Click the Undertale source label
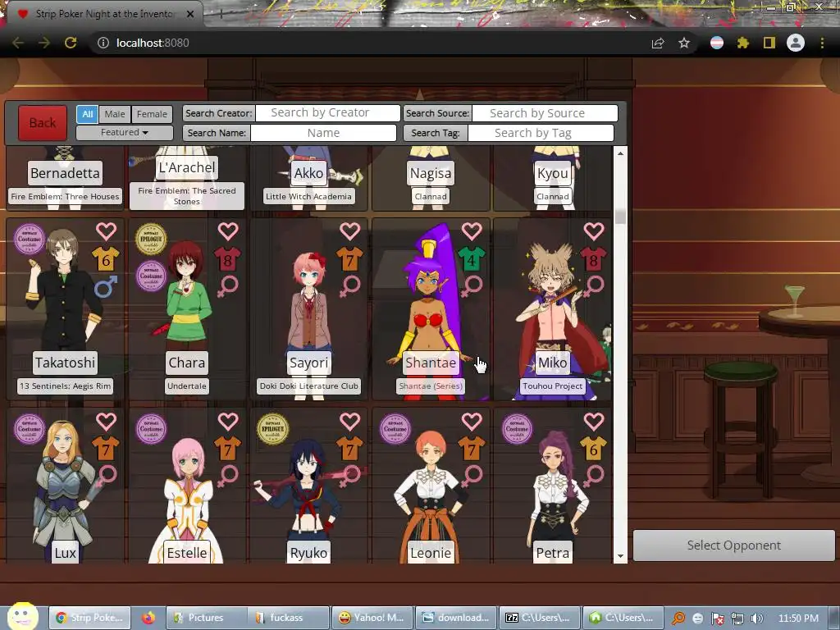840x630 pixels. (x=186, y=386)
